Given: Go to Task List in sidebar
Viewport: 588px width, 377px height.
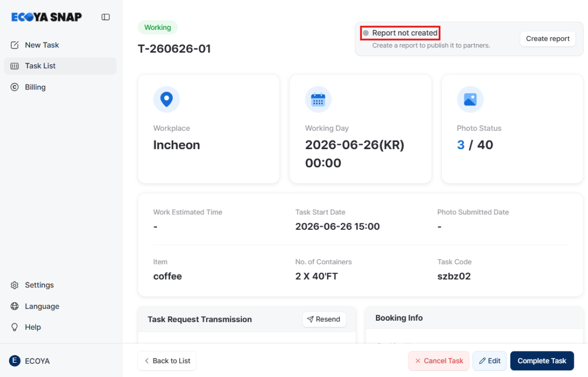Looking at the screenshot, I should (60, 66).
